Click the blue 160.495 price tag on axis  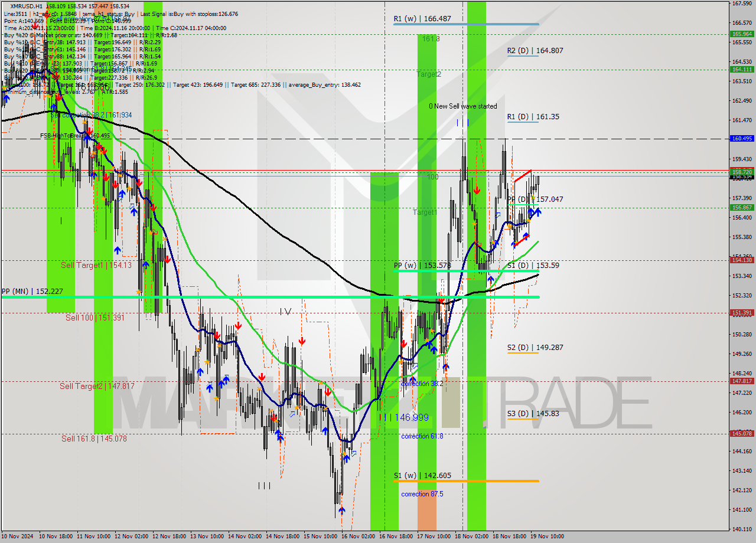[x=742, y=139]
